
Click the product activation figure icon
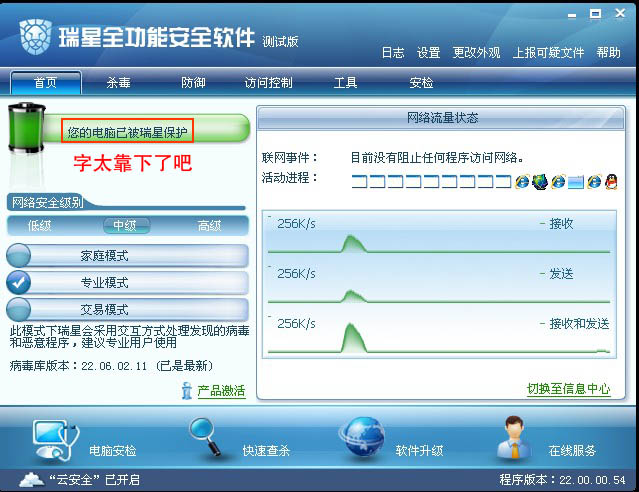(187, 391)
